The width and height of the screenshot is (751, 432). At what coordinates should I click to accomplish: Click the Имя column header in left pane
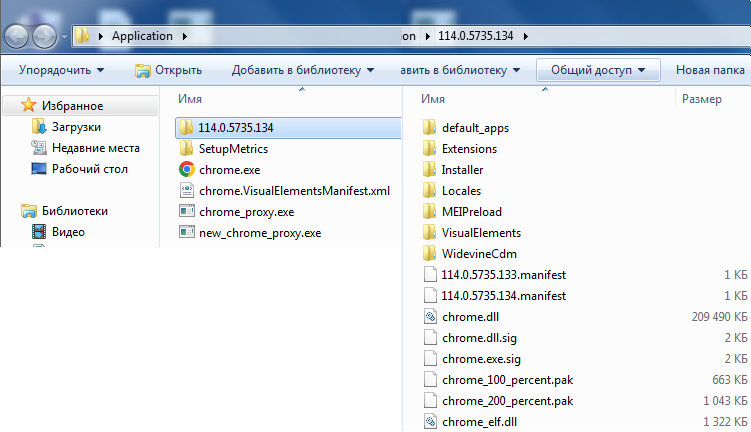pos(190,99)
